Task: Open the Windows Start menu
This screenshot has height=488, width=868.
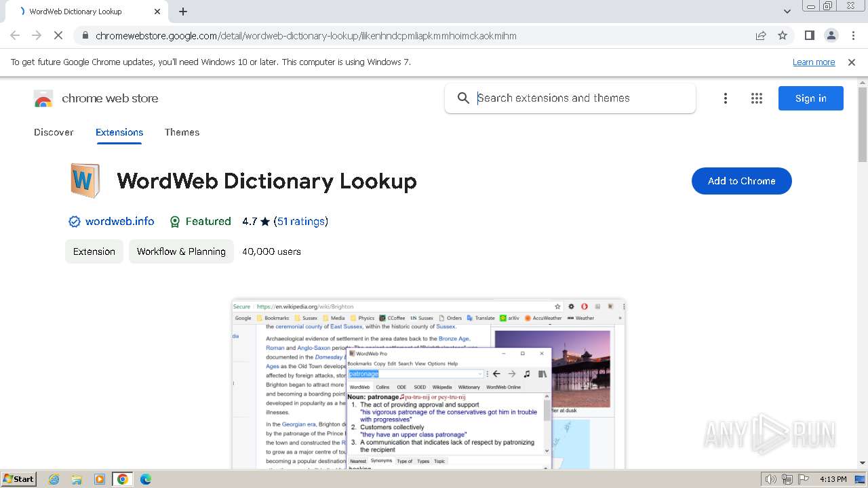Action: point(19,479)
